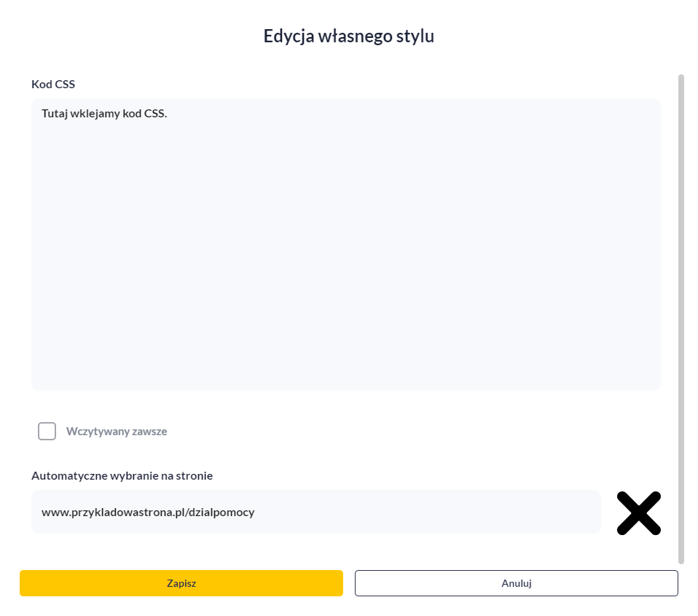Place cursor in 'Tutaj wklejamy kod CSS.' text
698x616 pixels.
coord(104,114)
